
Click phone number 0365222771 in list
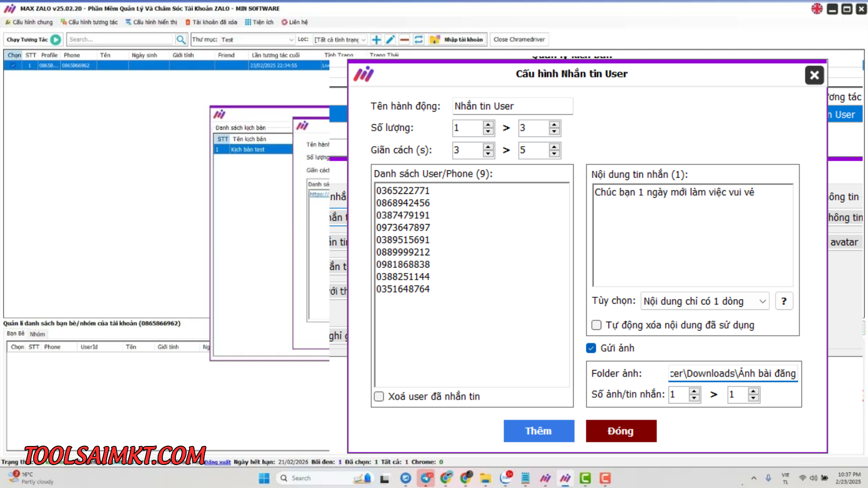[403, 191]
